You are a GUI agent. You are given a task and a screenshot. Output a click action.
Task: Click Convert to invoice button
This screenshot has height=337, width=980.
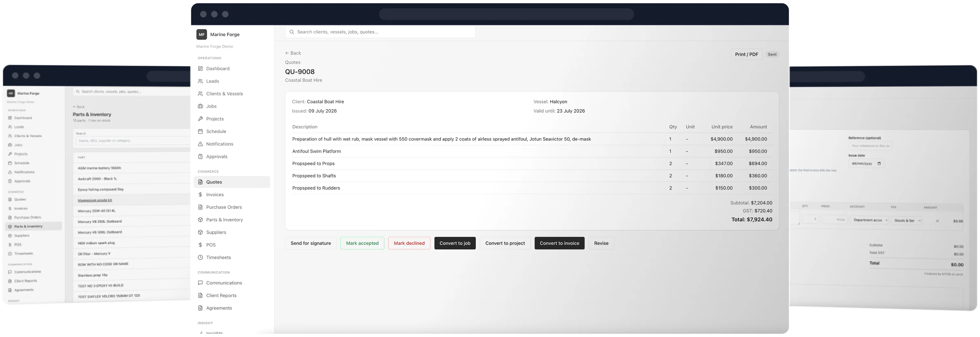pyautogui.click(x=559, y=243)
